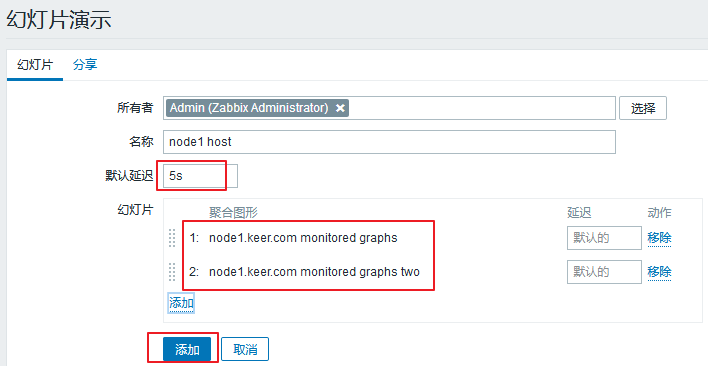Click drag handle of slide 2
The width and height of the screenshot is (708, 366).
pos(172,272)
